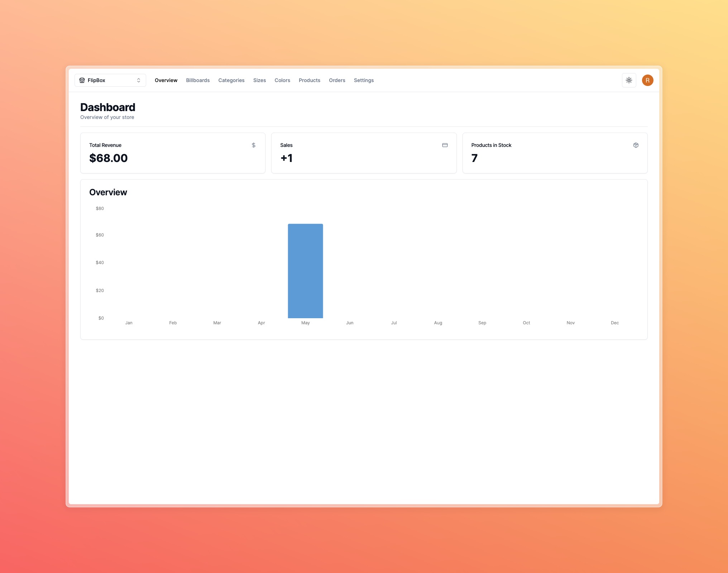This screenshot has width=728, height=573.
Task: Toggle the light/dark theme sun button
Action: pyautogui.click(x=629, y=80)
